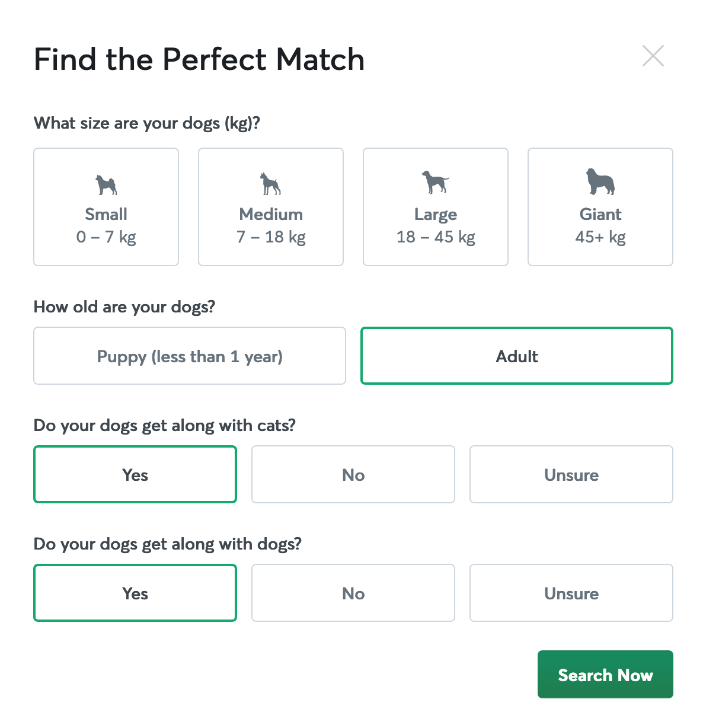This screenshot has width=703, height=728.
Task: Select Puppy (less than 1 year) age
Action: [190, 356]
